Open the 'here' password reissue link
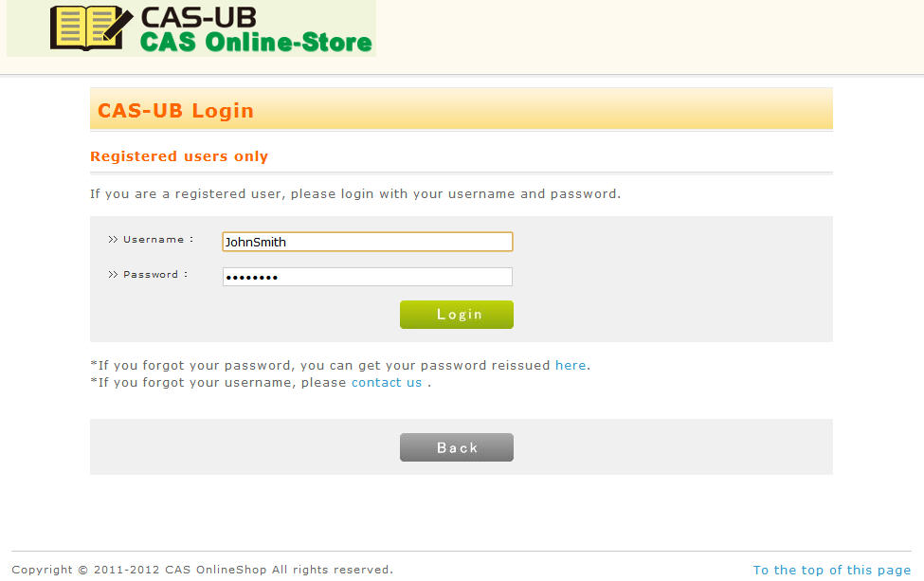The height and width of the screenshot is (581, 924). 571,365
